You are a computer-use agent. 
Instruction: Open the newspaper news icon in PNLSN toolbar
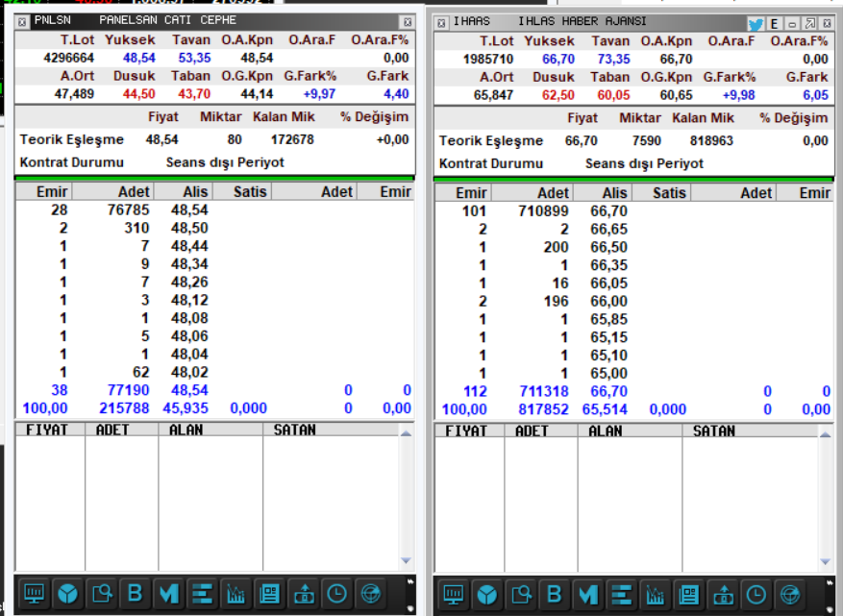pyautogui.click(x=269, y=594)
